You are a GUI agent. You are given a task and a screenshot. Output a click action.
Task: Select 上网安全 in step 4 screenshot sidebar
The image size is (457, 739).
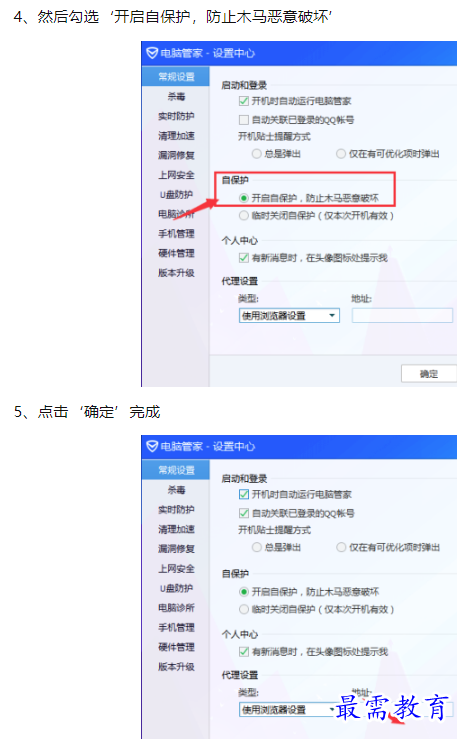tap(176, 175)
